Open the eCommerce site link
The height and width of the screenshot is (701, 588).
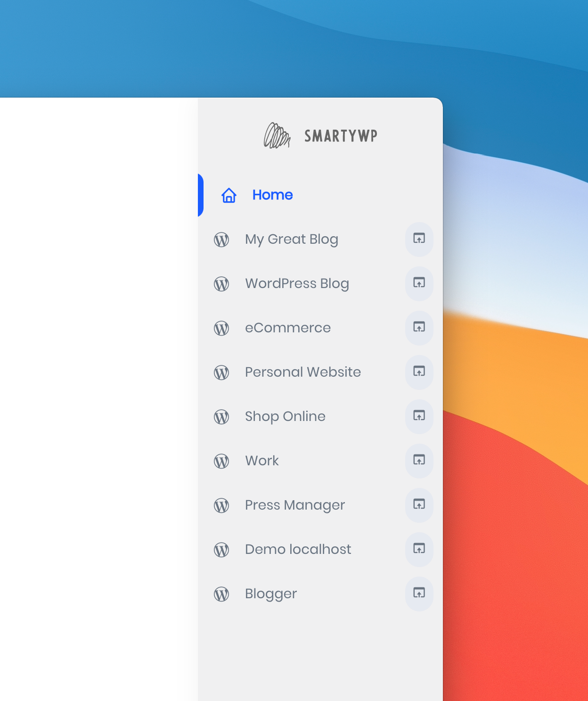click(x=288, y=328)
